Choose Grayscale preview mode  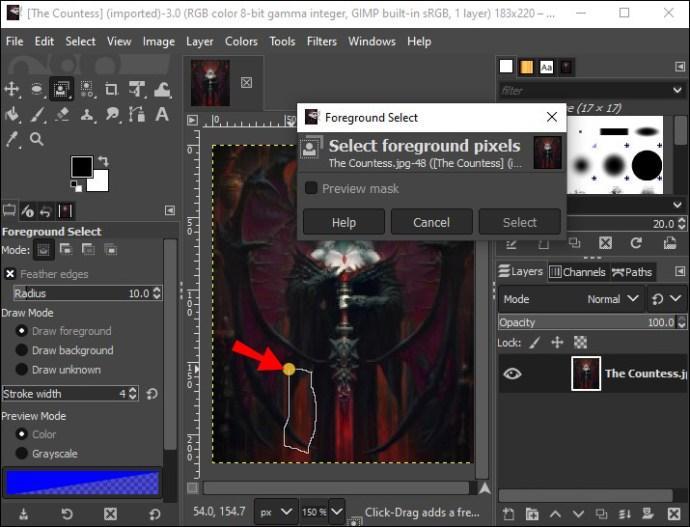click(22, 453)
